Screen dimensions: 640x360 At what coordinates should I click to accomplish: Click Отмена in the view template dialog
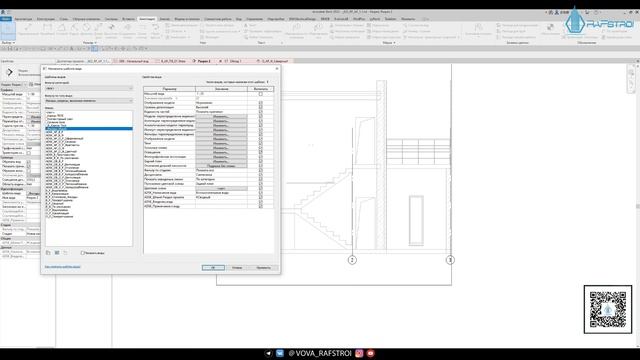pos(237,268)
